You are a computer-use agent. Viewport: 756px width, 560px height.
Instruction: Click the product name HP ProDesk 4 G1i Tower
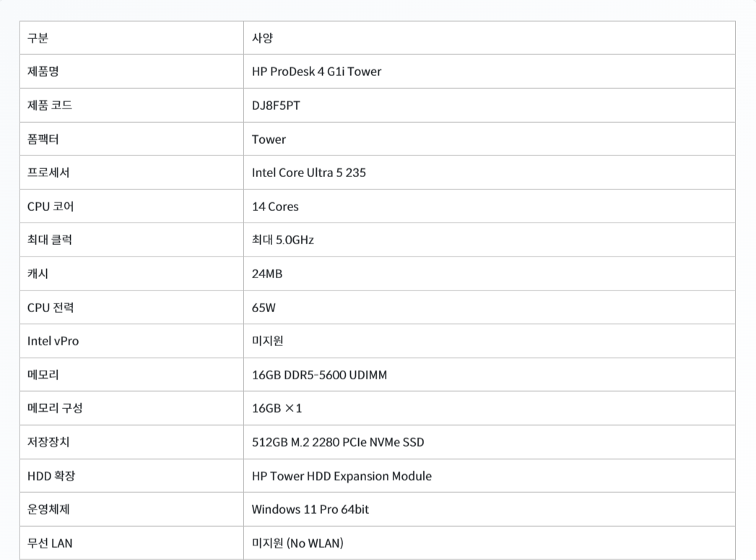(316, 72)
